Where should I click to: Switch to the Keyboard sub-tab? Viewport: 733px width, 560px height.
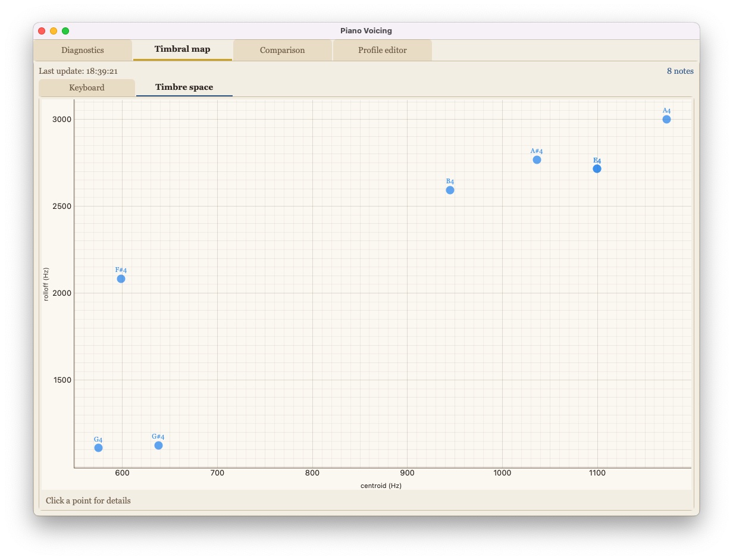point(87,87)
